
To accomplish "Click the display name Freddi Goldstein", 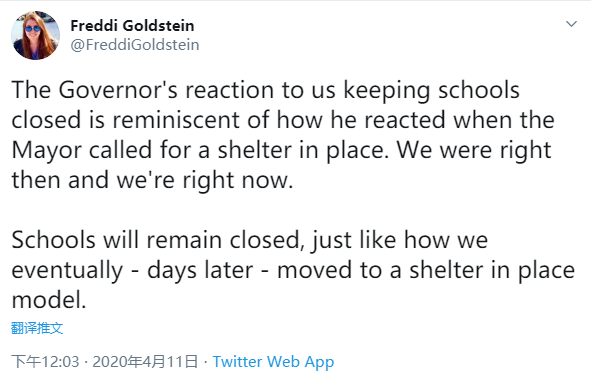I will point(132,26).
